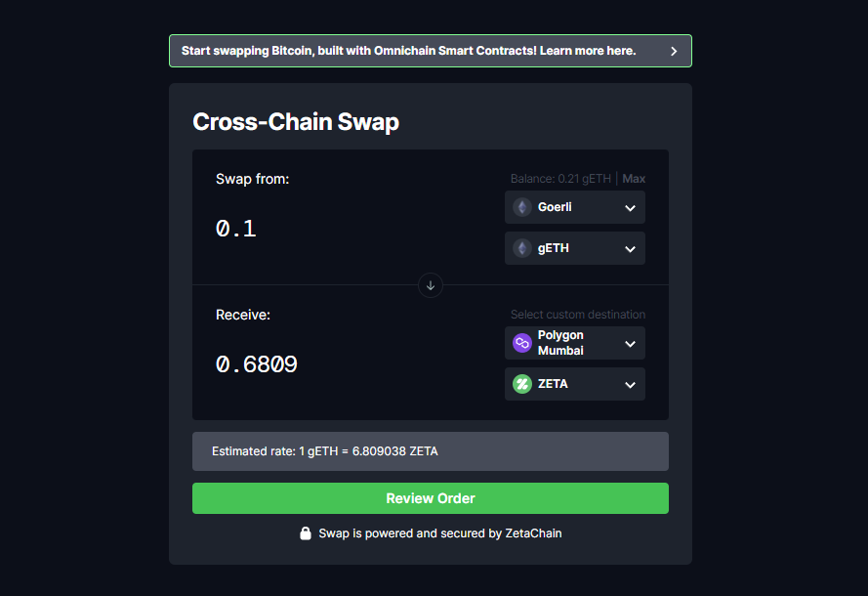Click Max to use full balance
868x596 pixels.
point(634,179)
